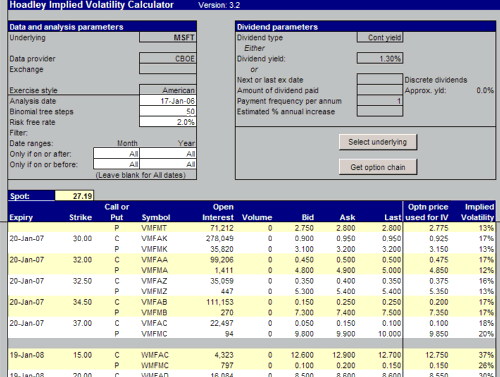Click the Expiry column header

(x=21, y=217)
